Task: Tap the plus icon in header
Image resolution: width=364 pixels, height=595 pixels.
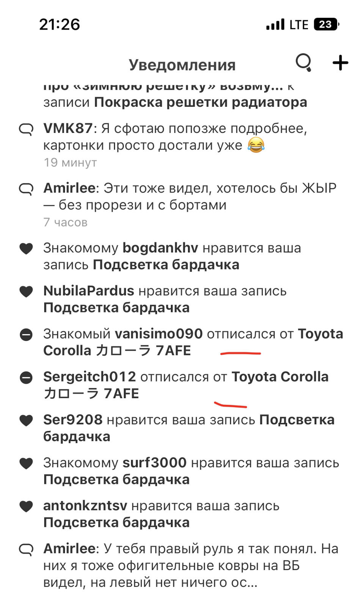Action: (x=340, y=63)
